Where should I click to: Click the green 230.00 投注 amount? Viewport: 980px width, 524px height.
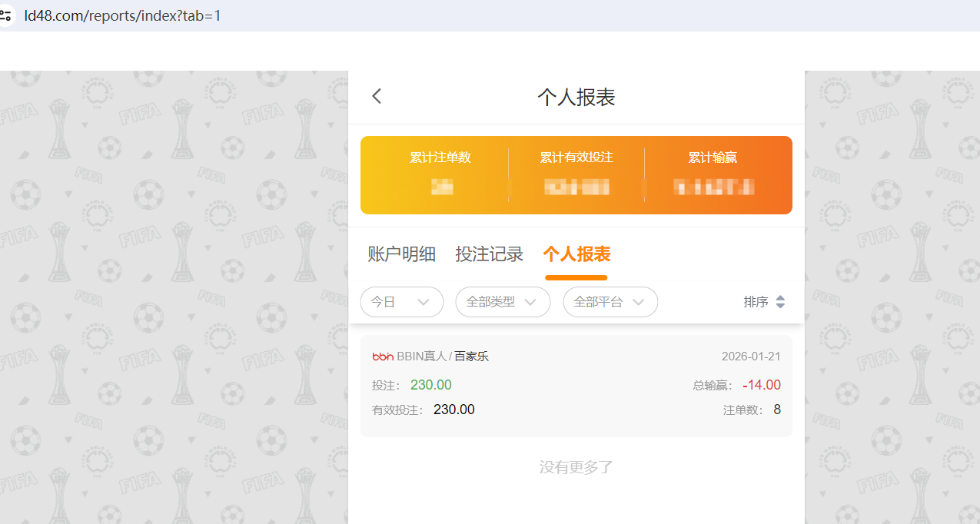tap(430, 385)
